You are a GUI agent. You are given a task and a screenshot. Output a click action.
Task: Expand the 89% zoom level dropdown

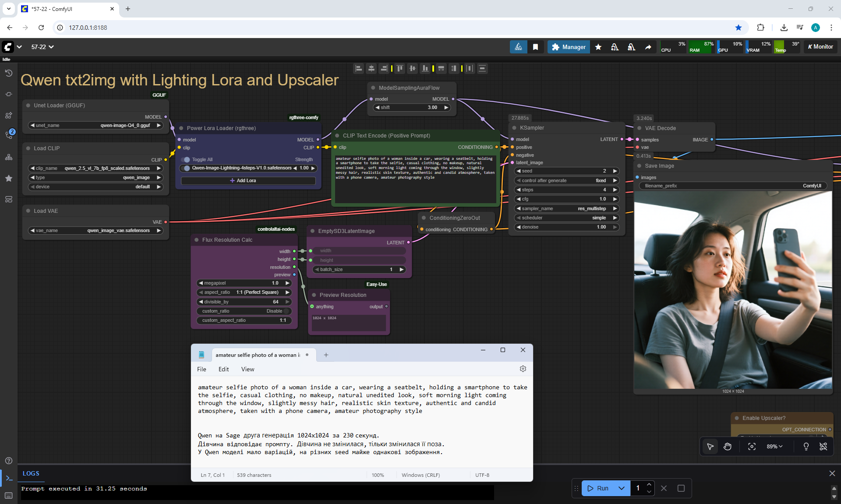click(x=774, y=446)
